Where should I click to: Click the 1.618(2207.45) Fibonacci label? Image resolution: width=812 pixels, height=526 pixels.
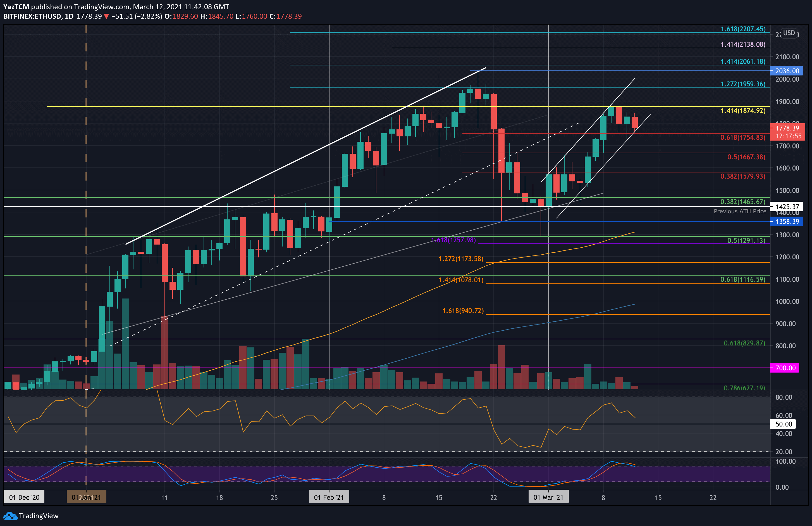743,29
